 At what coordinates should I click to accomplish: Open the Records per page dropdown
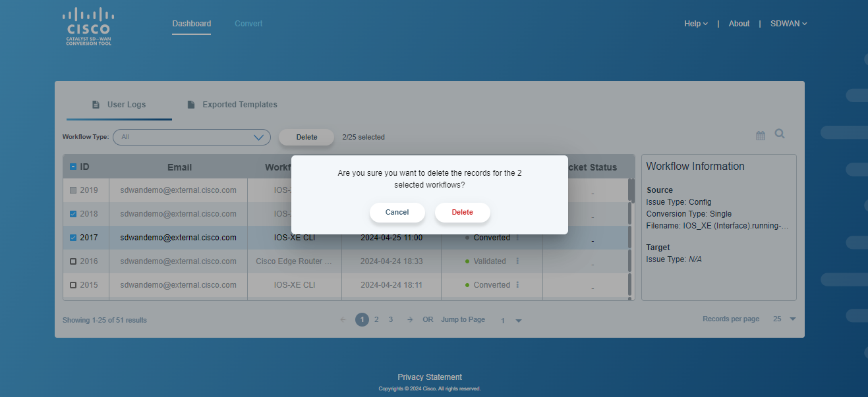pos(784,319)
